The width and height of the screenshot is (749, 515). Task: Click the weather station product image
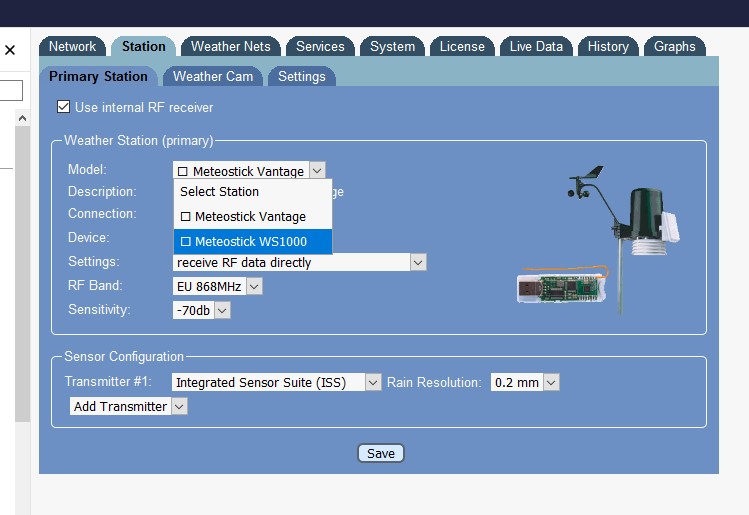point(623,239)
